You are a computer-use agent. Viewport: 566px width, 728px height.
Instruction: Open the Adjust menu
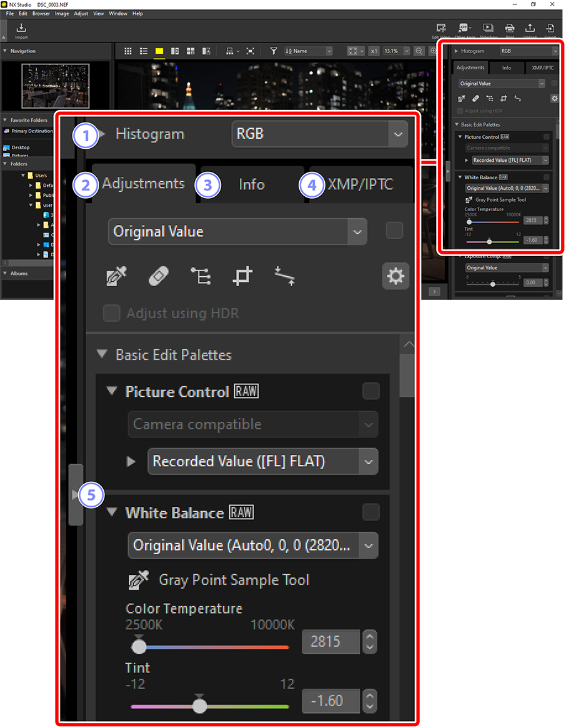coord(81,14)
